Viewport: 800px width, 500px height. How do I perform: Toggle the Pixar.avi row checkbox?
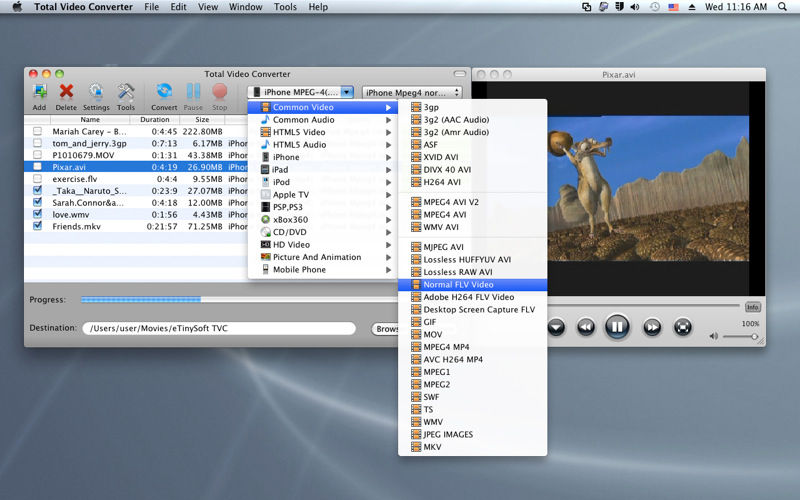(37, 167)
